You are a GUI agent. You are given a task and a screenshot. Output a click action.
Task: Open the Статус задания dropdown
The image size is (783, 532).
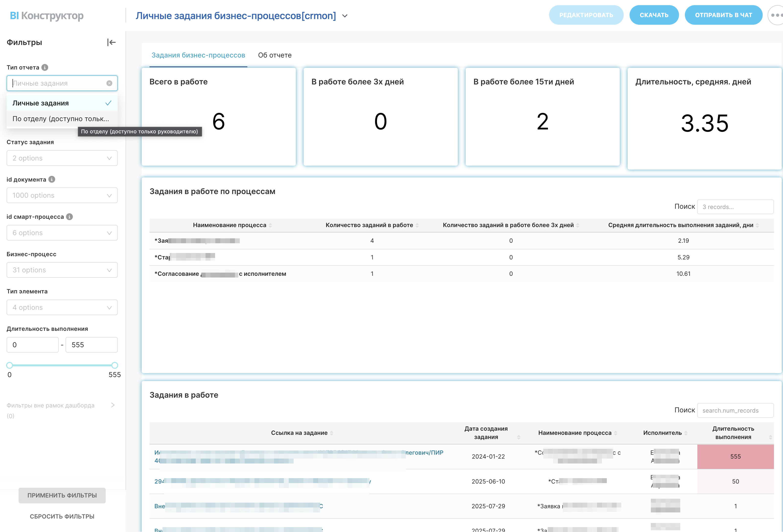[62, 158]
